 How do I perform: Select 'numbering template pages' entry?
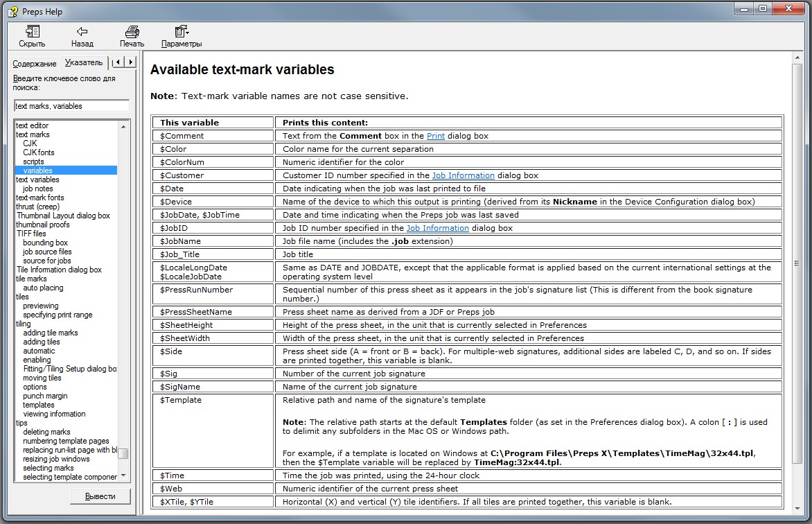pos(66,441)
